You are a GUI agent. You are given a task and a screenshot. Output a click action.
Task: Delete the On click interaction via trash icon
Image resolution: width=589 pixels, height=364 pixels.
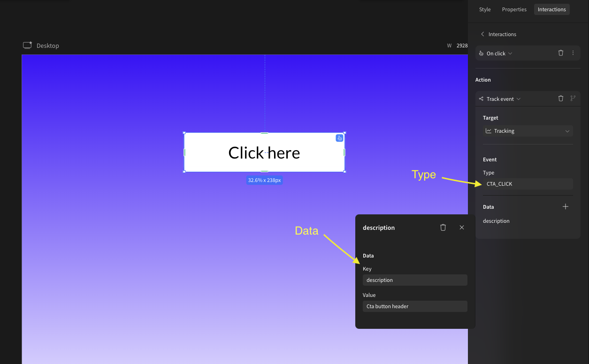pos(560,53)
